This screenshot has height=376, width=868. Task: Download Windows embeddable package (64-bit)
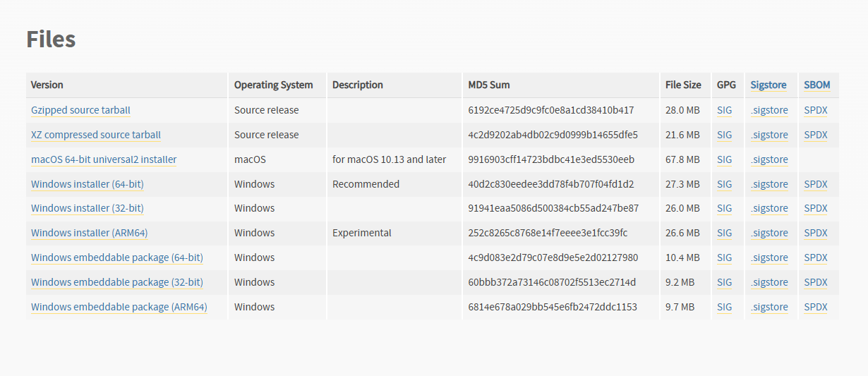click(117, 257)
